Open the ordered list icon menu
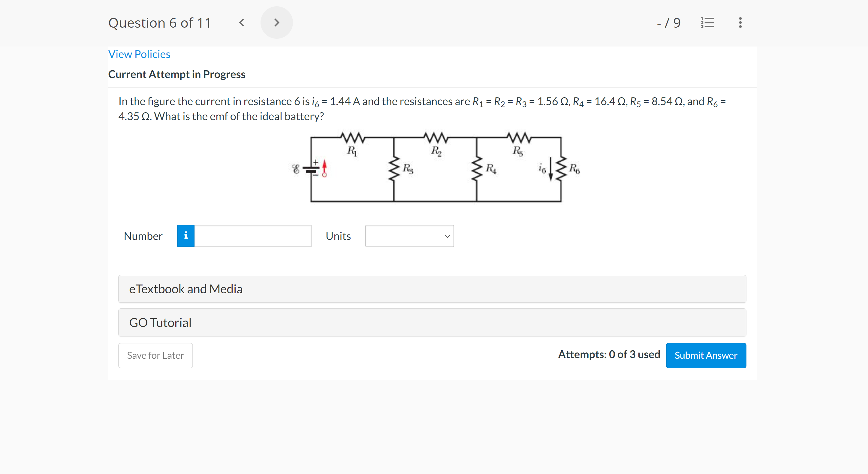This screenshot has width=868, height=474. (708, 22)
